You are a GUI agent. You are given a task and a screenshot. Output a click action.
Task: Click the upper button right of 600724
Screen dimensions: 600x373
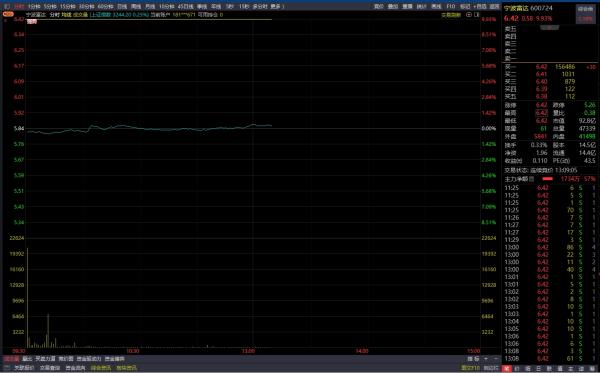tap(585, 8)
